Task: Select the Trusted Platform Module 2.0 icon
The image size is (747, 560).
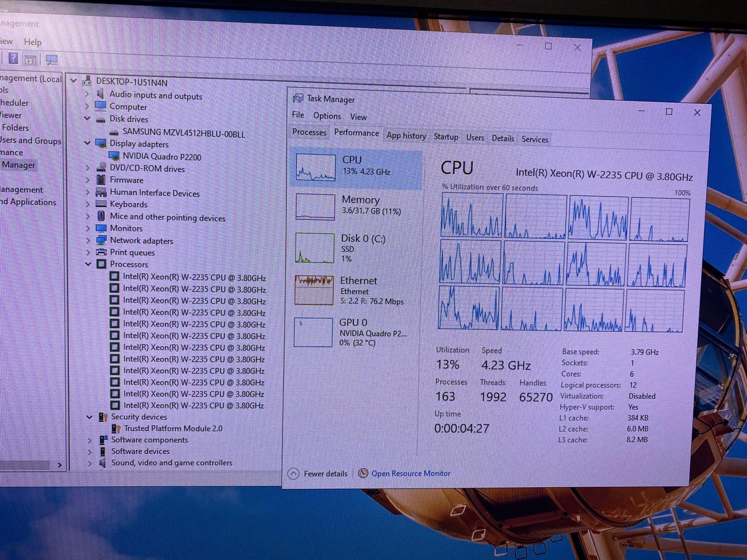Action: tap(116, 428)
